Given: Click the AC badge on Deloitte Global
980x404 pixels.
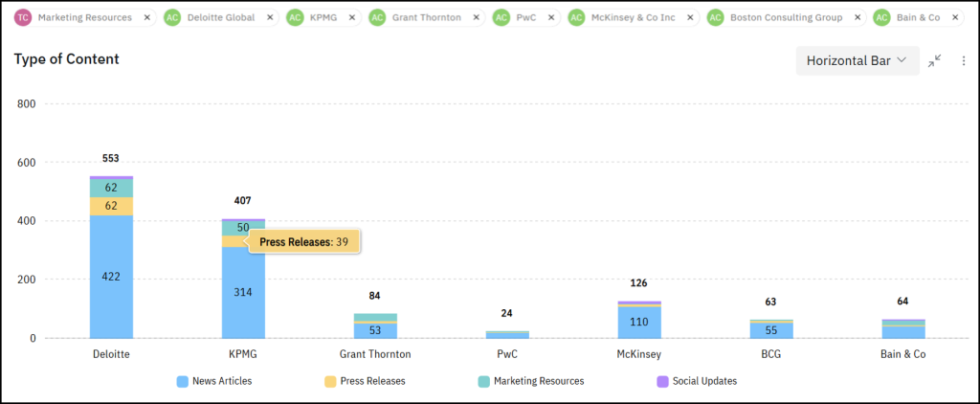Looking at the screenshot, I should [x=173, y=17].
